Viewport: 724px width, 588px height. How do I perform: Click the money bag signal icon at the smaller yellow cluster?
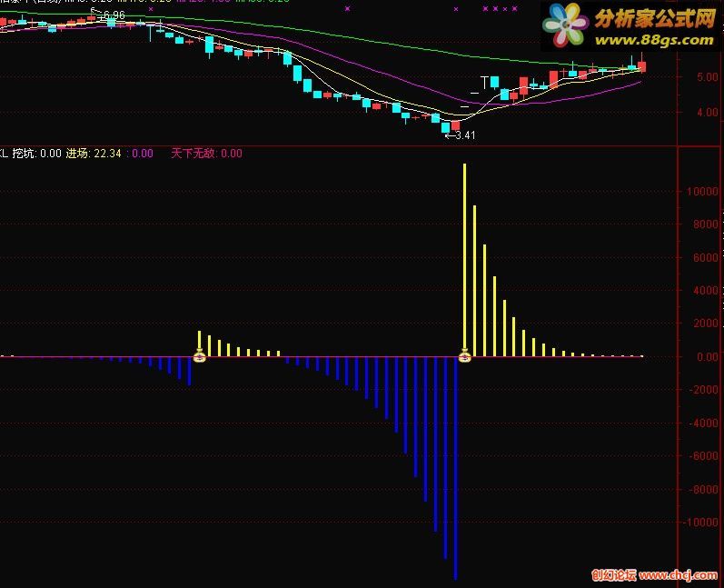pos(199,355)
